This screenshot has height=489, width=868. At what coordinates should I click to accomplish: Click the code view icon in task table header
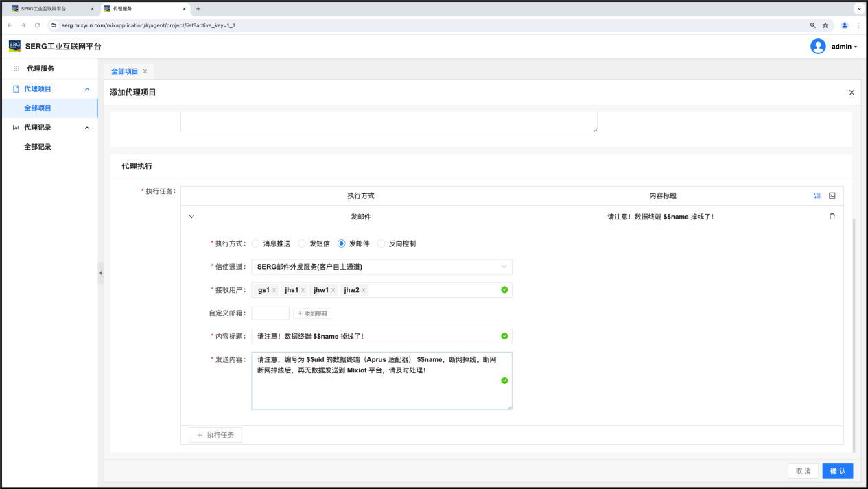pos(832,195)
